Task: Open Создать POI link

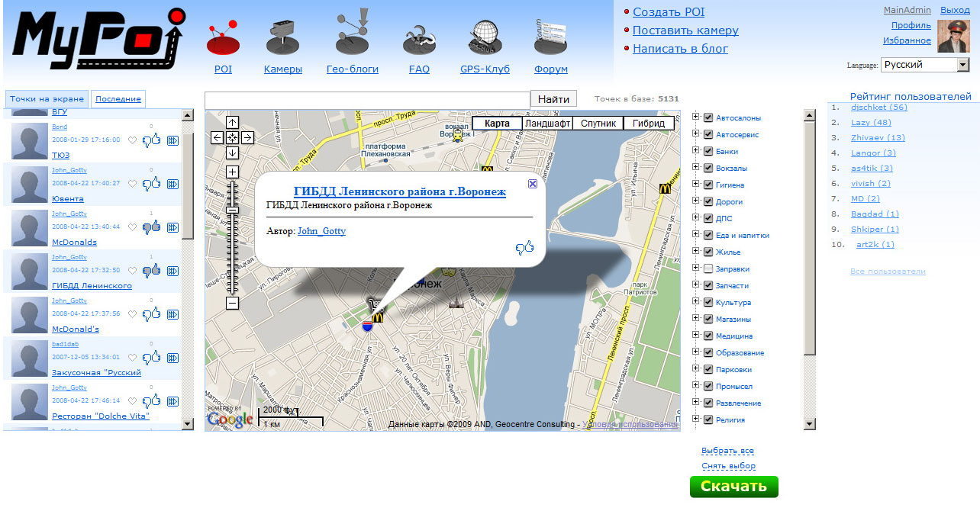Action: point(669,12)
